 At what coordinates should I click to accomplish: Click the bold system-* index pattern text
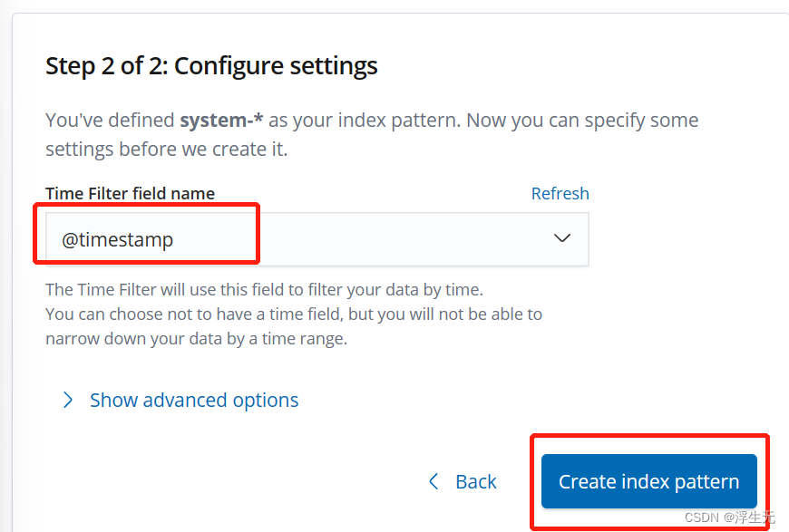(x=221, y=120)
